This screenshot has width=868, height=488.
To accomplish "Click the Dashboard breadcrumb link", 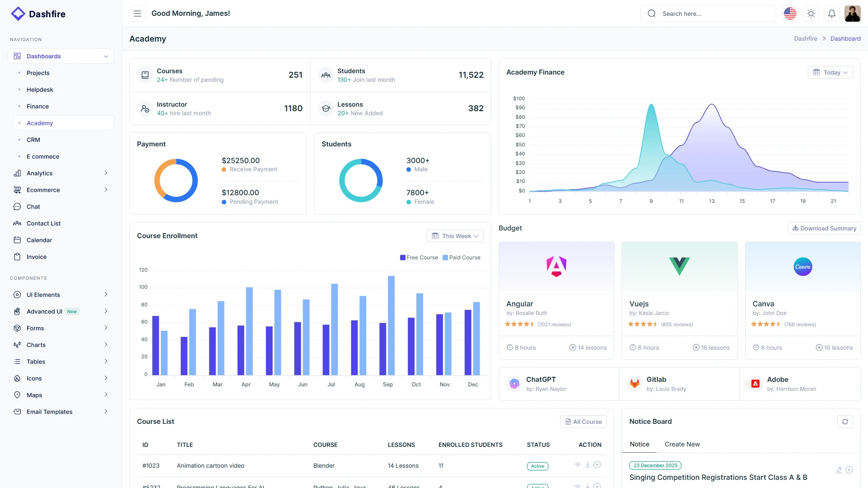I will [845, 38].
